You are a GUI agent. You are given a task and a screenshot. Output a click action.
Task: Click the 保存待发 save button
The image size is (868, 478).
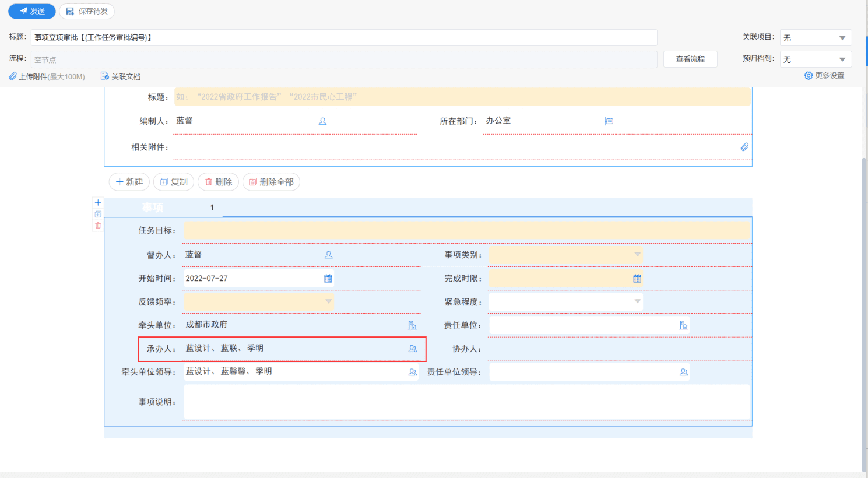87,11
